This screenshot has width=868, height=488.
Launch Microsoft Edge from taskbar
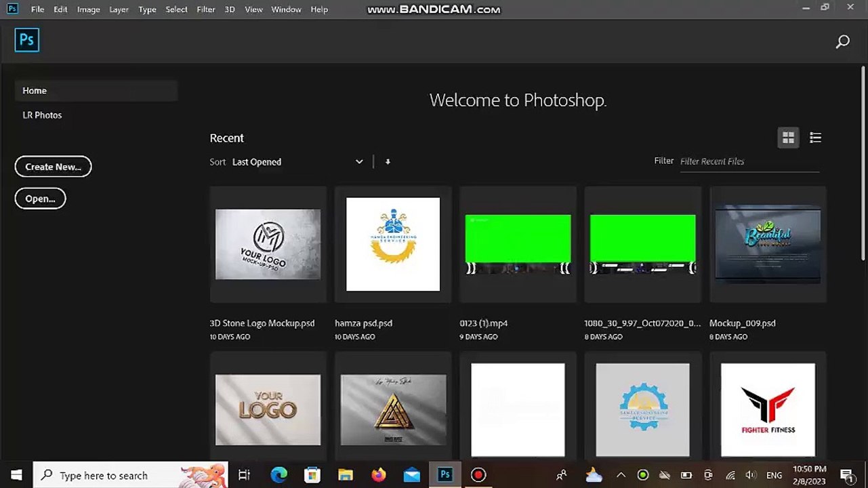tap(278, 475)
